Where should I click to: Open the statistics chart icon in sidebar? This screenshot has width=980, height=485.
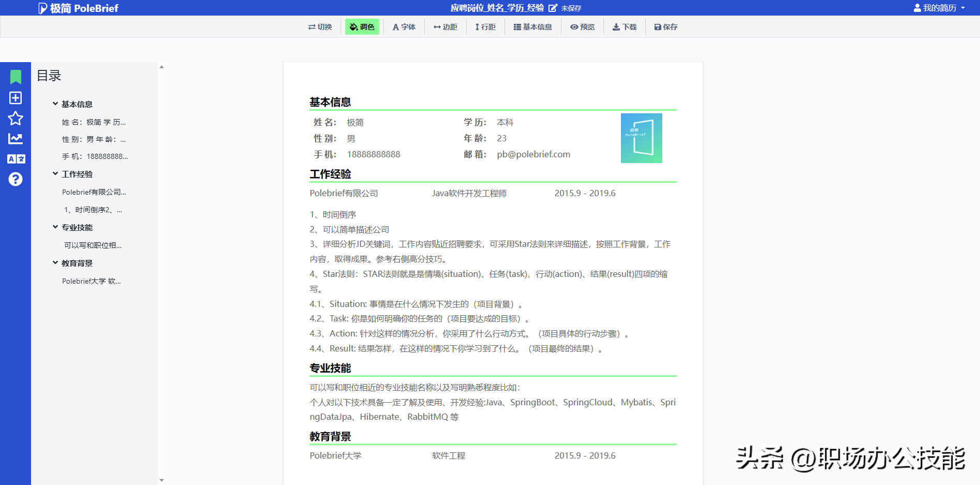(16, 138)
